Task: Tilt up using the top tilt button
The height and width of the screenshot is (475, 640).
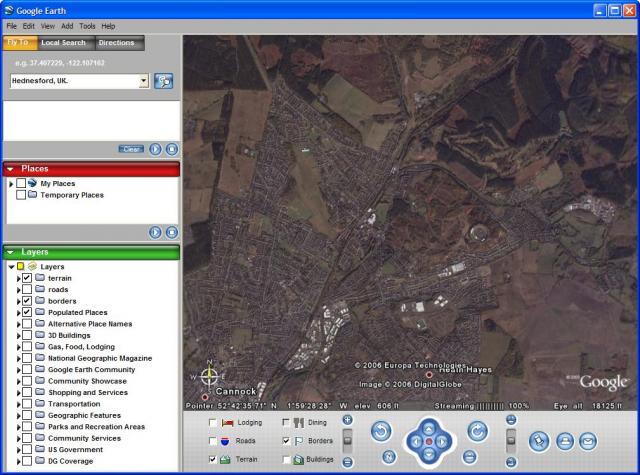Action: [511, 420]
